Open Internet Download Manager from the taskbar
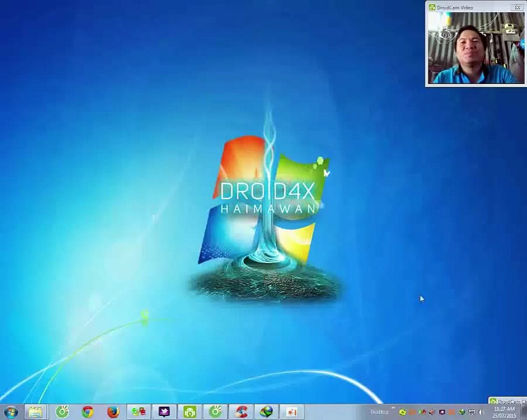Screen dimensions: 527x420 pos(267,412)
